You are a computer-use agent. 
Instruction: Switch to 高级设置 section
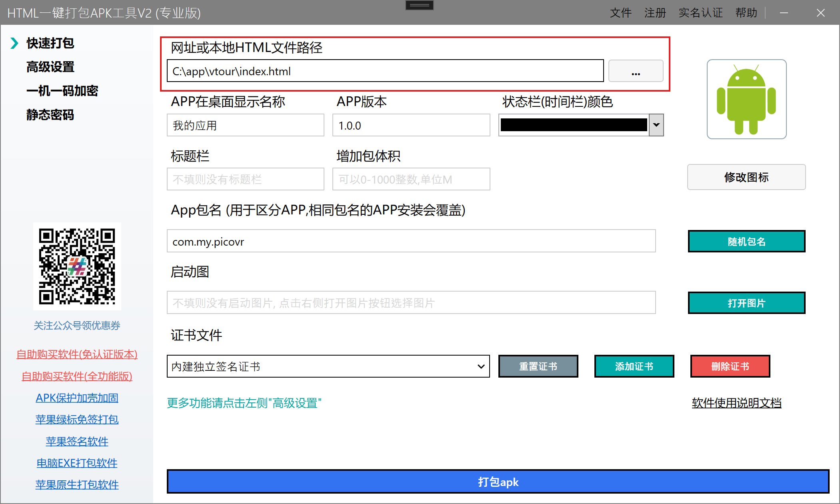click(50, 67)
